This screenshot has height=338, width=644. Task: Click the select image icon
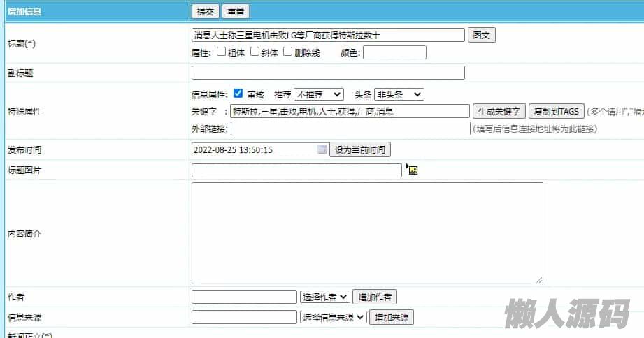coord(412,170)
